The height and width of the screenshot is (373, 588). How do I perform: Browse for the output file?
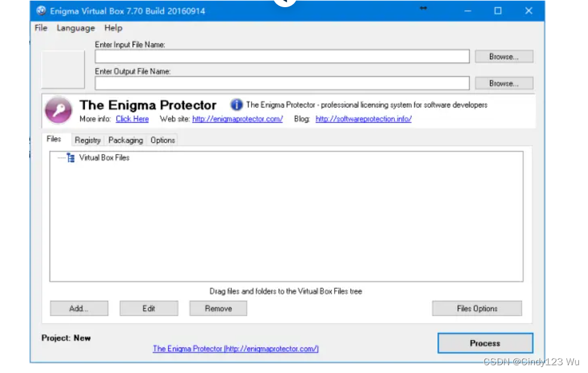click(504, 83)
